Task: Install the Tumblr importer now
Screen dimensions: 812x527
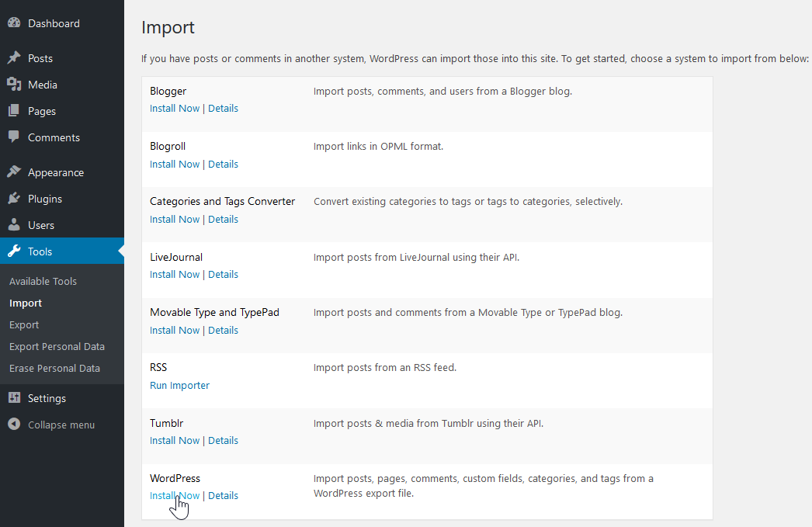Action: pos(175,440)
